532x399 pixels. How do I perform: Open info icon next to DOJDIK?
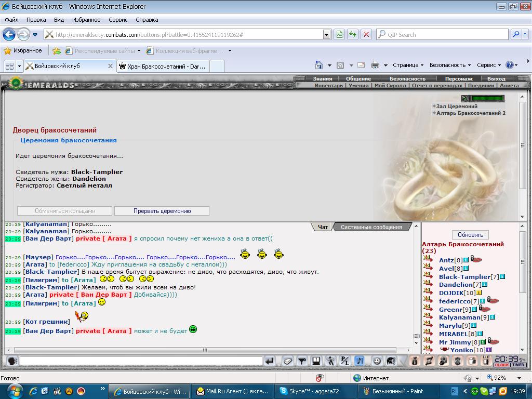point(478,293)
